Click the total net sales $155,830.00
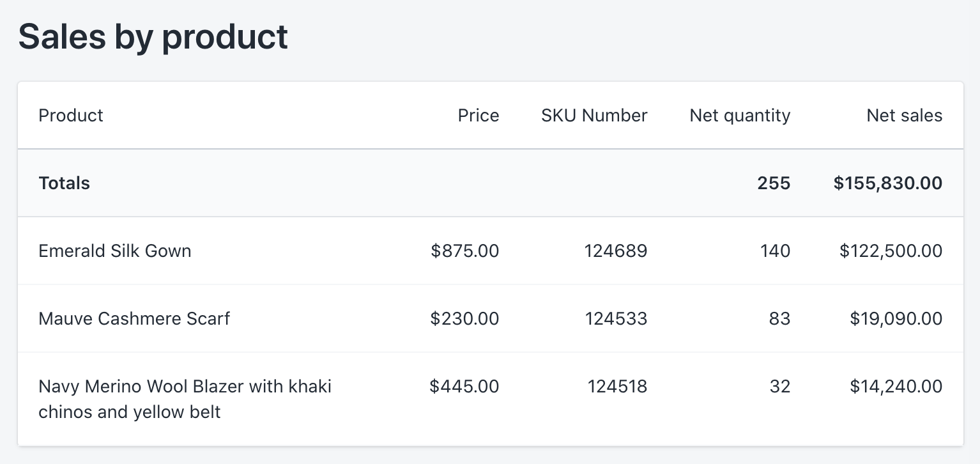The height and width of the screenshot is (464, 980). [887, 183]
